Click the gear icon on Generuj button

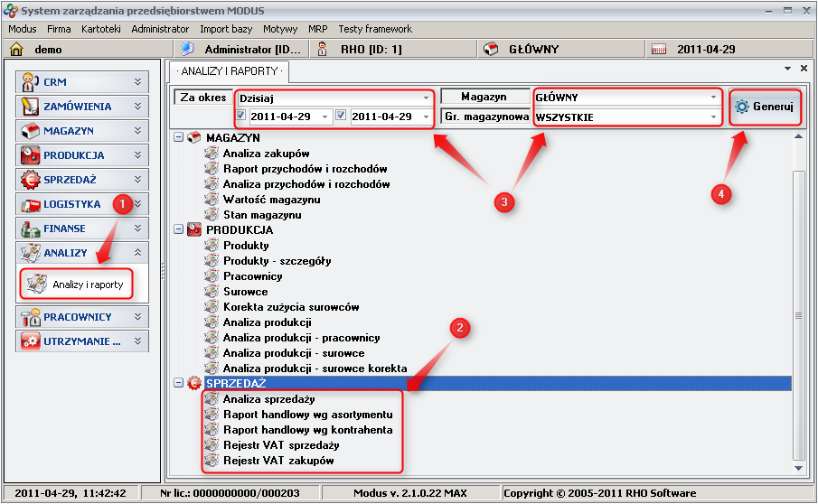(x=741, y=107)
